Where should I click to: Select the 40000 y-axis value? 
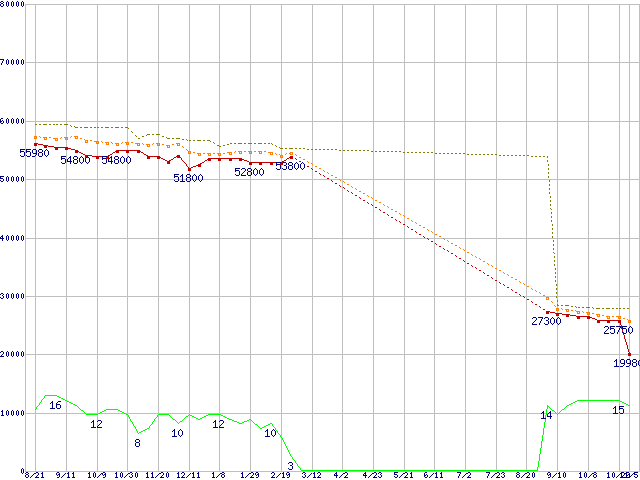13,238
